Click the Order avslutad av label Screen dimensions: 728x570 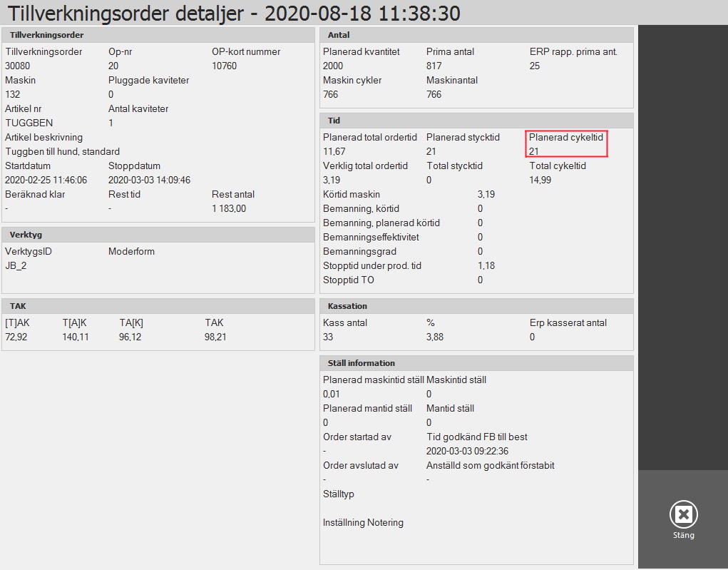pyautogui.click(x=360, y=465)
